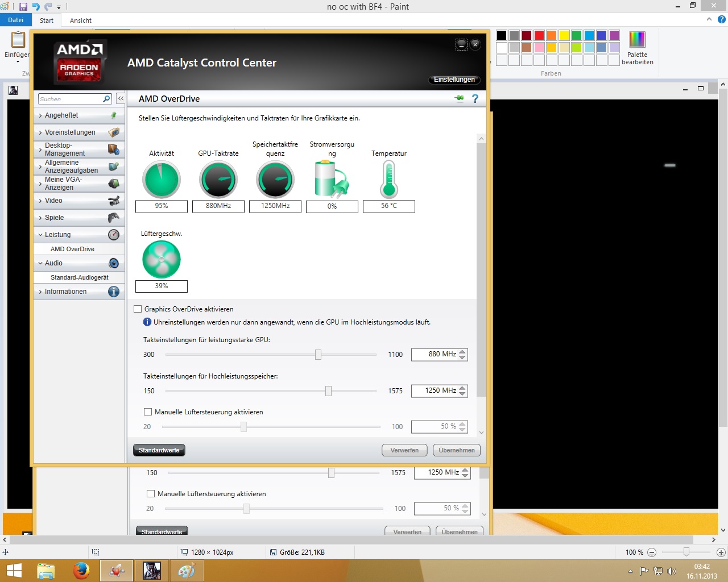Redo the last Paint action
The image size is (728, 582).
pos(48,7)
